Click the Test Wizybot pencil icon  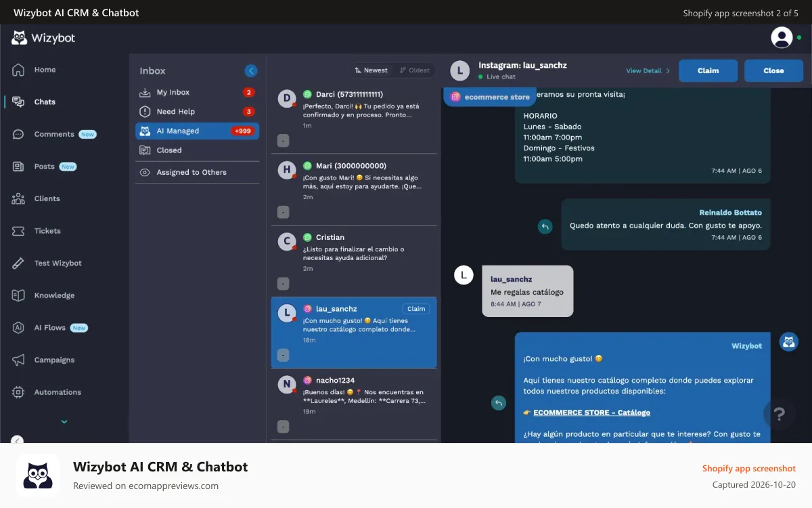tap(18, 263)
